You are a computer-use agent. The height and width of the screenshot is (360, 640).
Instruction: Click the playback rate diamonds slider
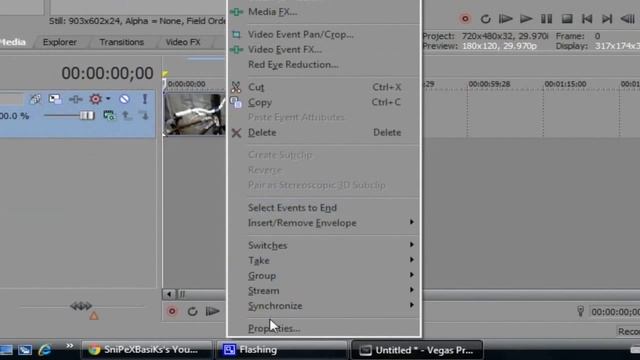81,306
